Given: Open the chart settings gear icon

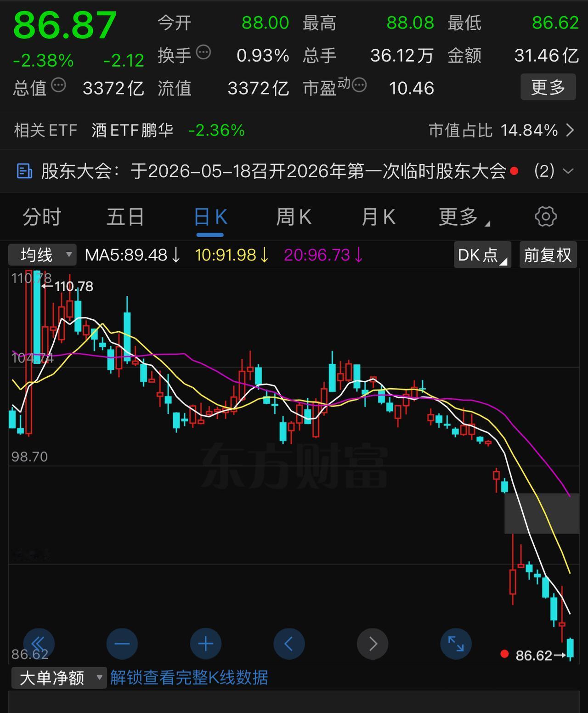Looking at the screenshot, I should (546, 216).
